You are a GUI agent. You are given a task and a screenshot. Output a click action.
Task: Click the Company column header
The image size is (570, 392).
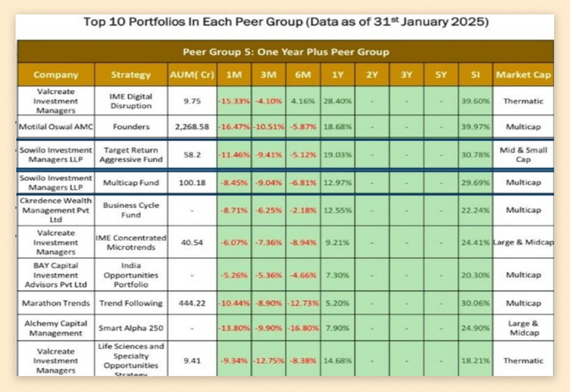point(55,75)
